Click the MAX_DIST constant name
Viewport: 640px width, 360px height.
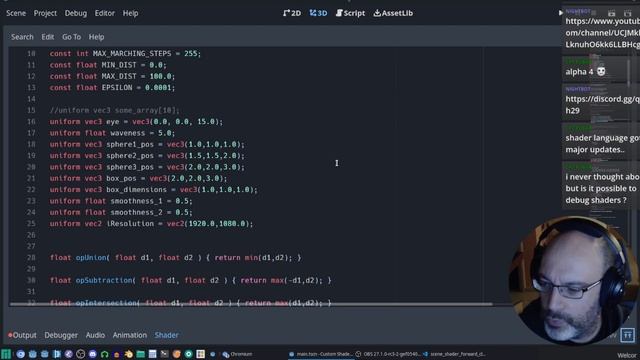click(x=119, y=76)
